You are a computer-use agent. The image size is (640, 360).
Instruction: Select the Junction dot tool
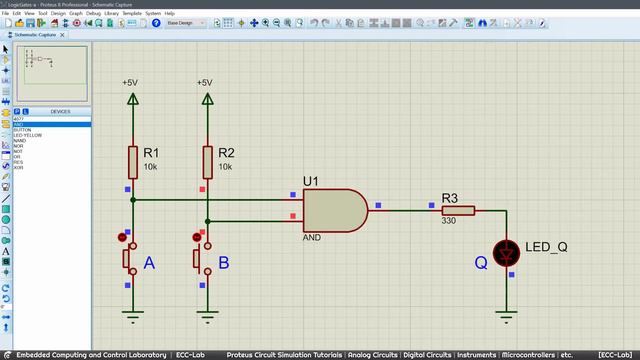click(6, 71)
